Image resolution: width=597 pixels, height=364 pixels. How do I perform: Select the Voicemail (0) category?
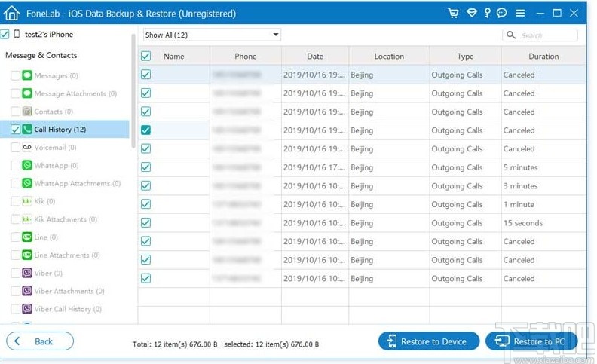55,148
